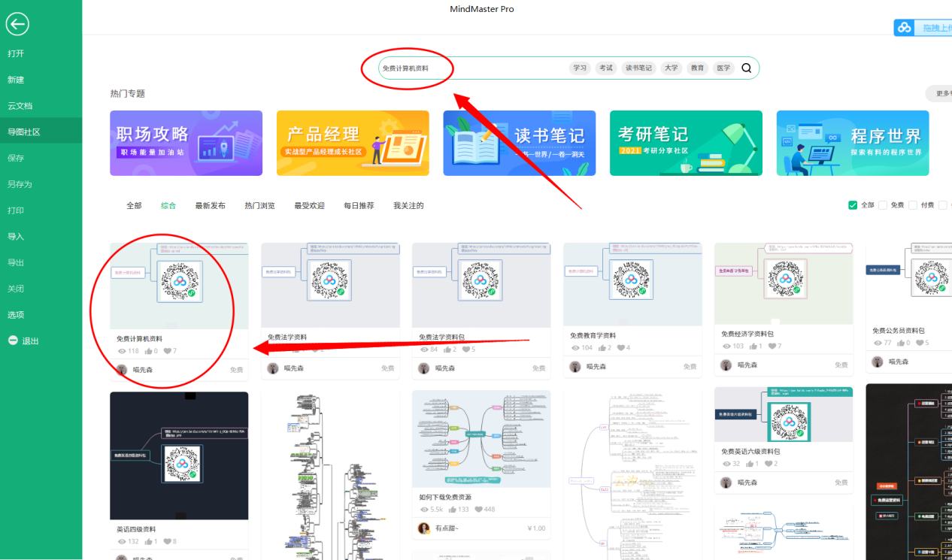Click thumbs-up icon on 免费教育学资料 card

604,347
